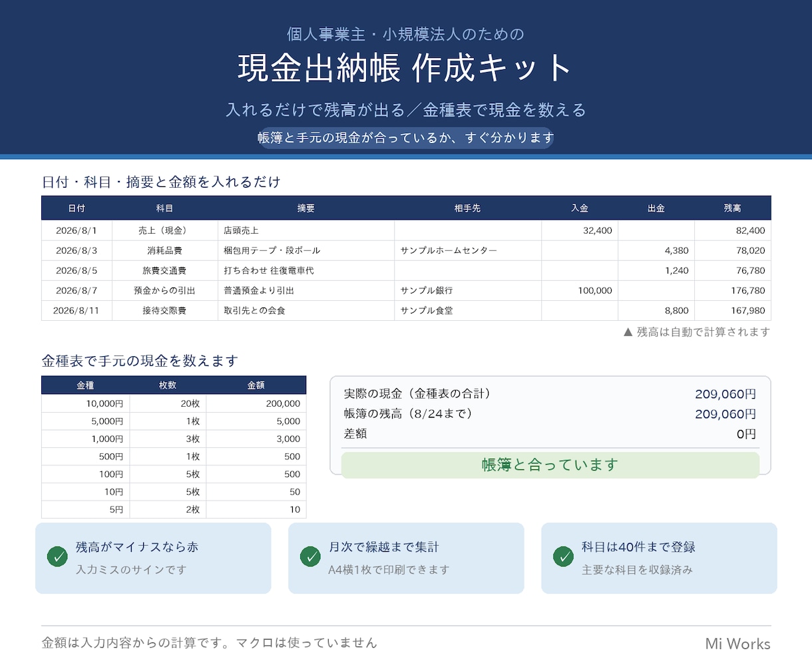
Task: Click the 相手先 column header
Action: 467,208
